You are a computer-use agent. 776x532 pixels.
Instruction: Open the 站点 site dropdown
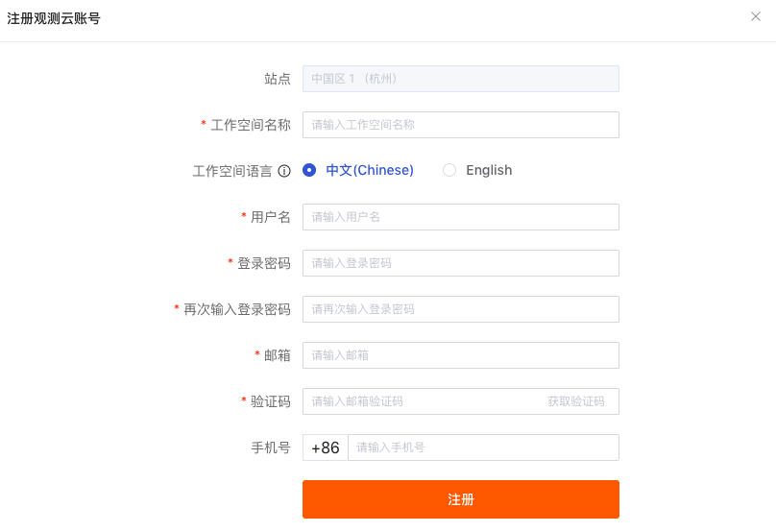(x=461, y=79)
